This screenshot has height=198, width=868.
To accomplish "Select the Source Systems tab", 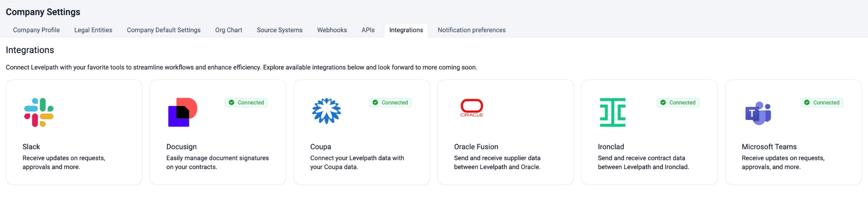I will pos(279,30).
